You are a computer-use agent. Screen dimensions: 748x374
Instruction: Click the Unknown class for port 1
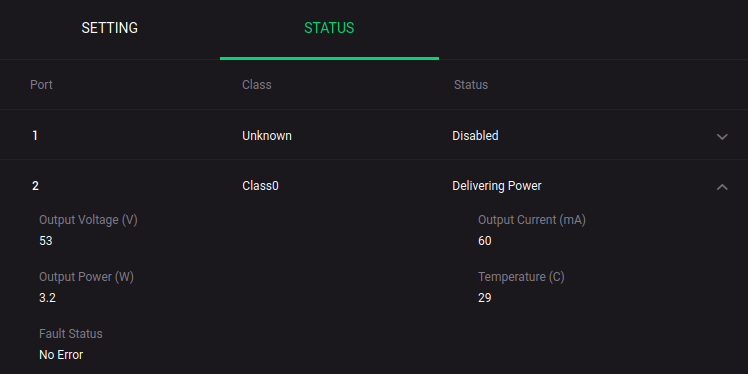pos(267,136)
